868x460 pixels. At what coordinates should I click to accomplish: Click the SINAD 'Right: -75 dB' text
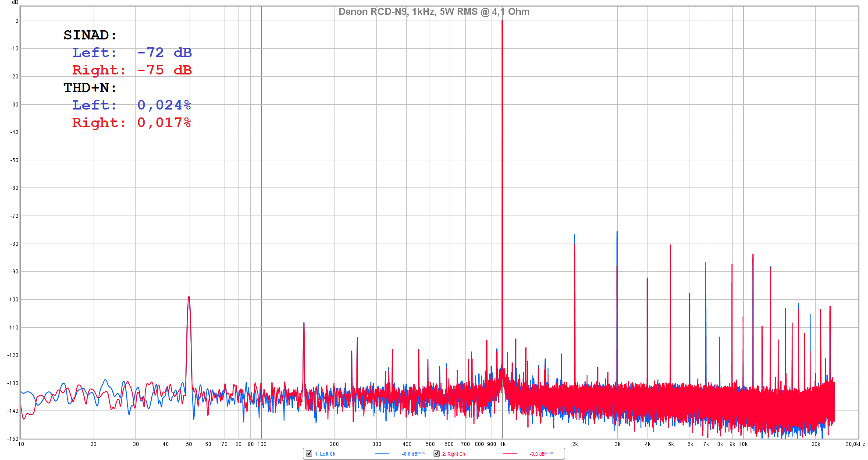[x=132, y=70]
